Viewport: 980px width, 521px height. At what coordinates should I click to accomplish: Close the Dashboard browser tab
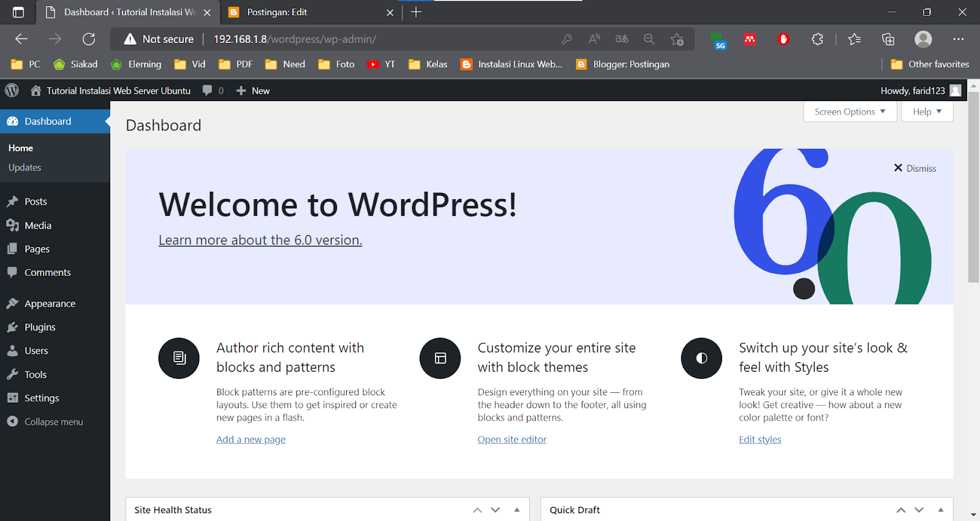tap(207, 12)
